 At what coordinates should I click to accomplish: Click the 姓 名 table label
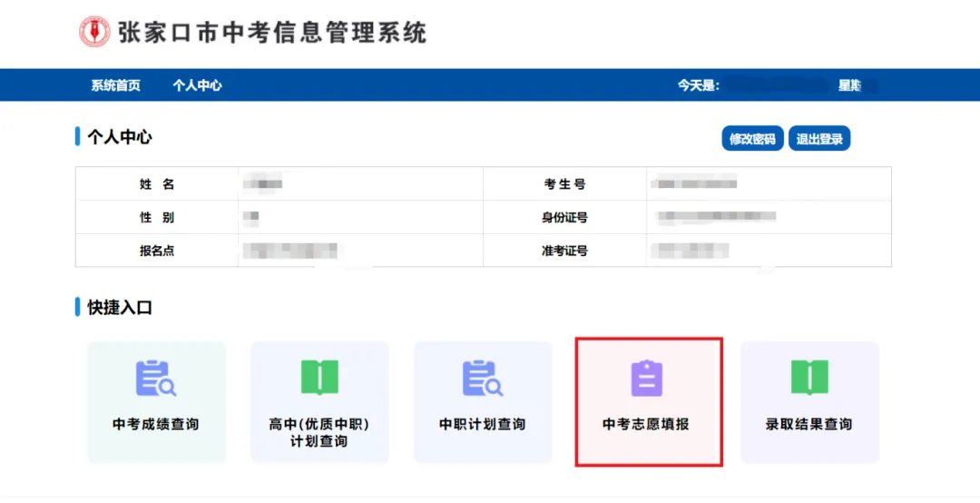click(x=157, y=184)
